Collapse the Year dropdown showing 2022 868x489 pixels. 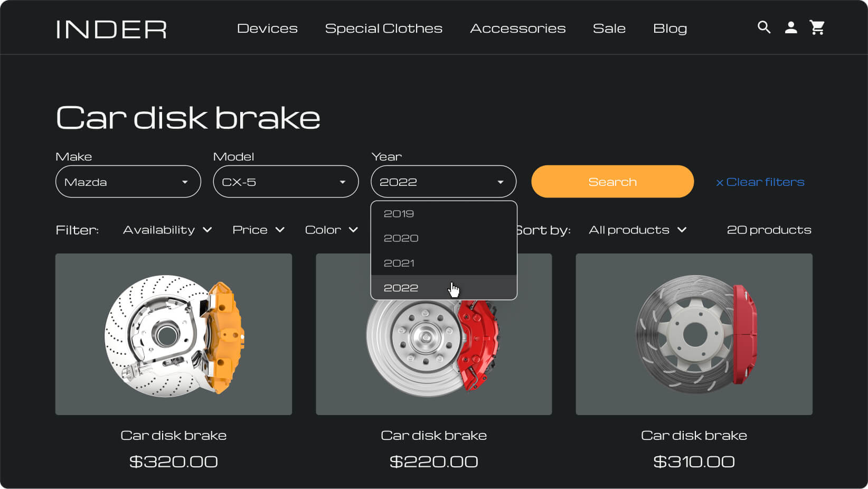pos(443,182)
